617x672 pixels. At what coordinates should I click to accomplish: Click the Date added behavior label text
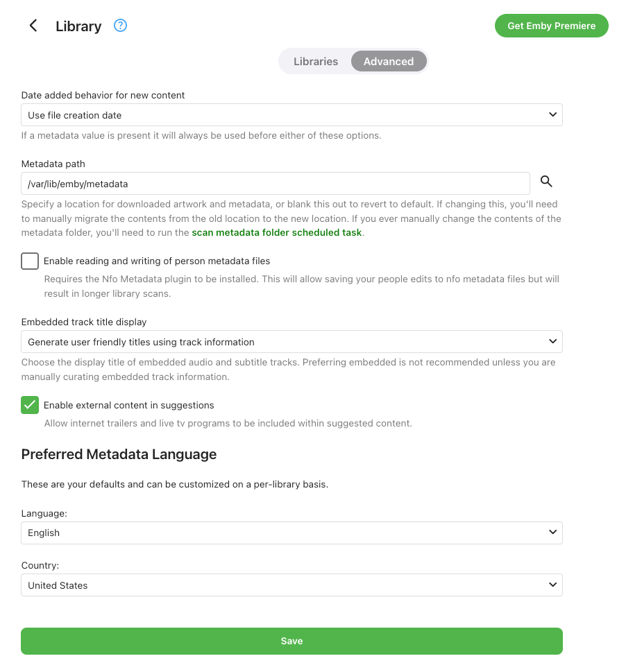[x=103, y=96]
